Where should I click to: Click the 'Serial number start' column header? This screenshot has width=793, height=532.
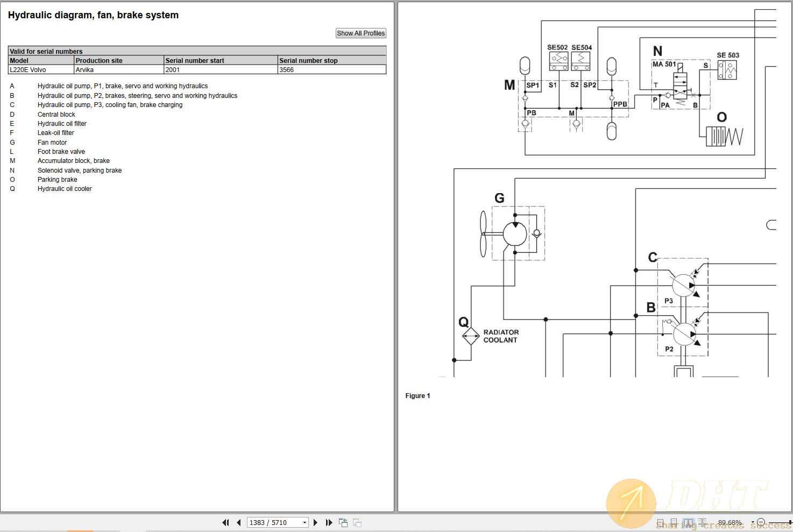(x=221, y=60)
